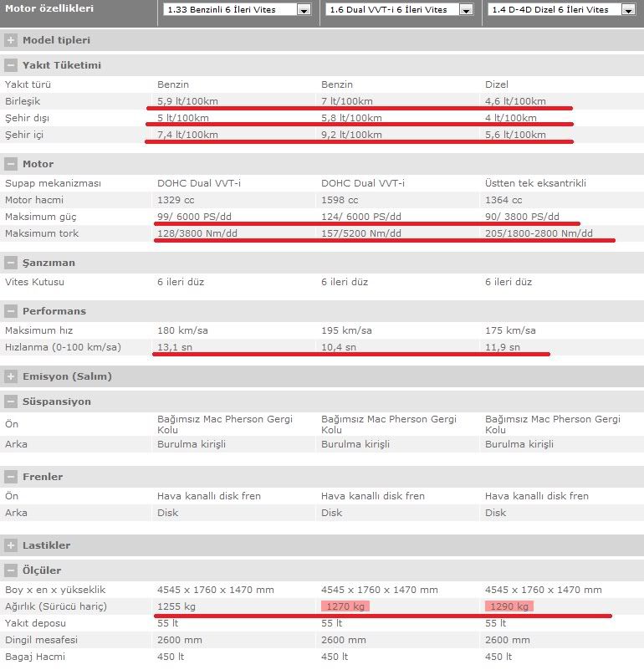Click the highlighted 1290 kg weight cell
This screenshot has width=644, height=670.
tap(509, 606)
